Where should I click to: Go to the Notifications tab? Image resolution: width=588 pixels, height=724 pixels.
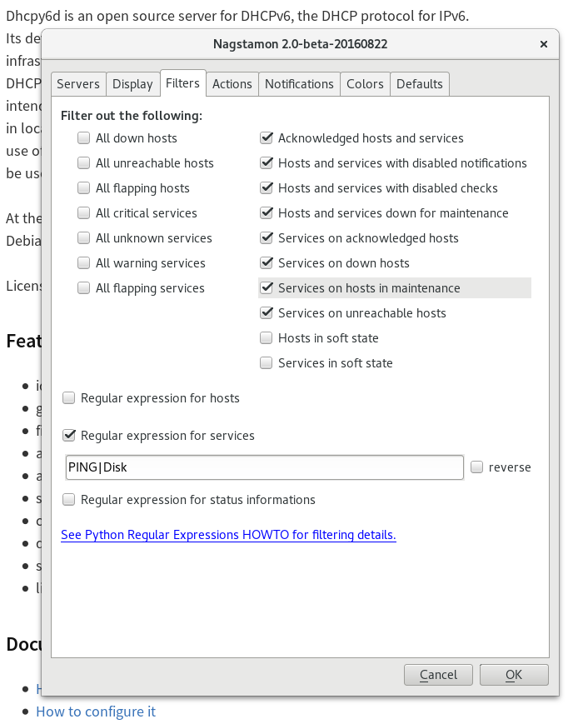click(x=299, y=84)
